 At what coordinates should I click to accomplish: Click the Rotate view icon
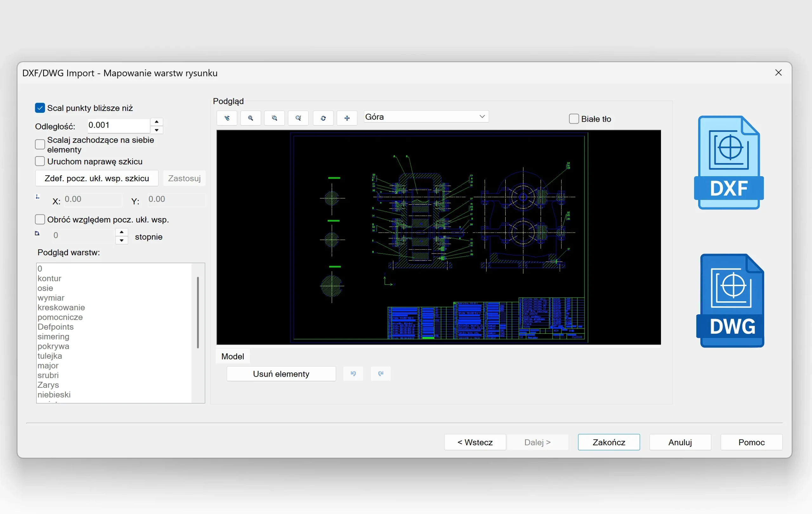324,118
